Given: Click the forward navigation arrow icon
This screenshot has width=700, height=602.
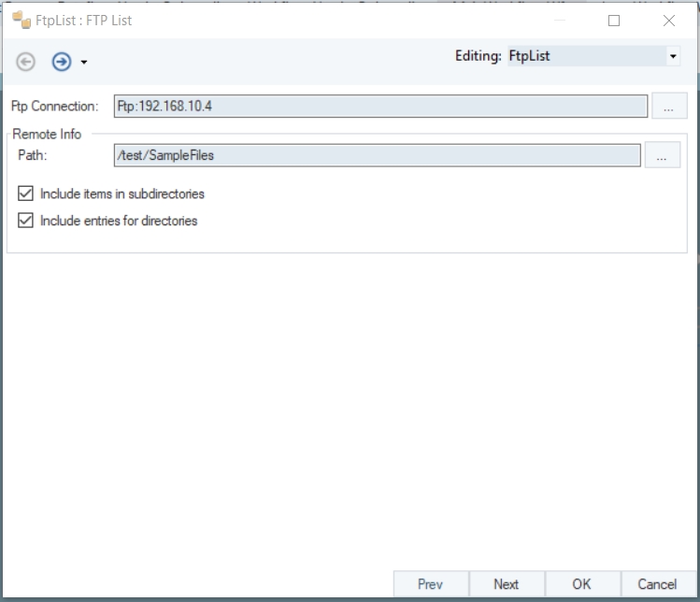Looking at the screenshot, I should tap(62, 62).
